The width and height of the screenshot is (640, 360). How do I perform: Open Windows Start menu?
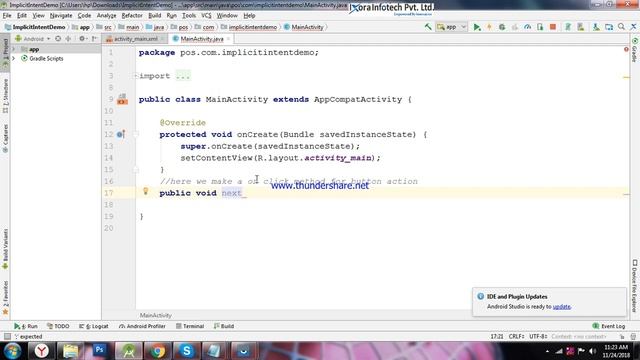point(12,350)
